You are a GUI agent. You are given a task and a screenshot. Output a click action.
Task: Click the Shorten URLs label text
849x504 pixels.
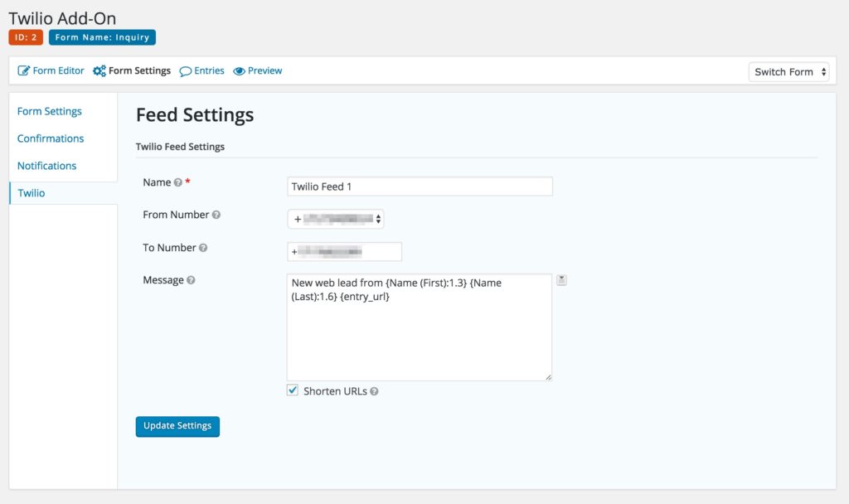pyautogui.click(x=335, y=391)
